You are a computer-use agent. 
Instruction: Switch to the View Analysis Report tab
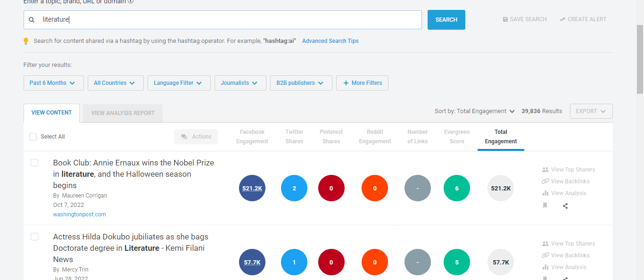click(122, 113)
